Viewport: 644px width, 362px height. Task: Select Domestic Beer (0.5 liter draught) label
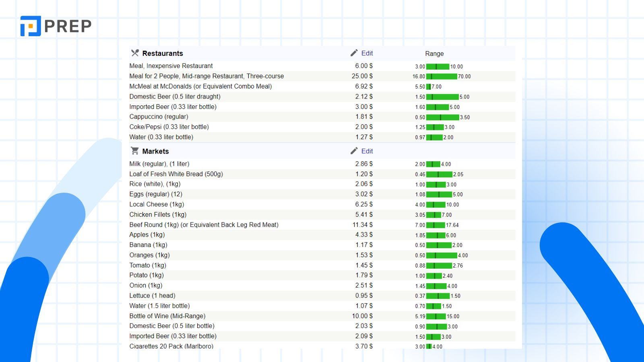click(175, 96)
